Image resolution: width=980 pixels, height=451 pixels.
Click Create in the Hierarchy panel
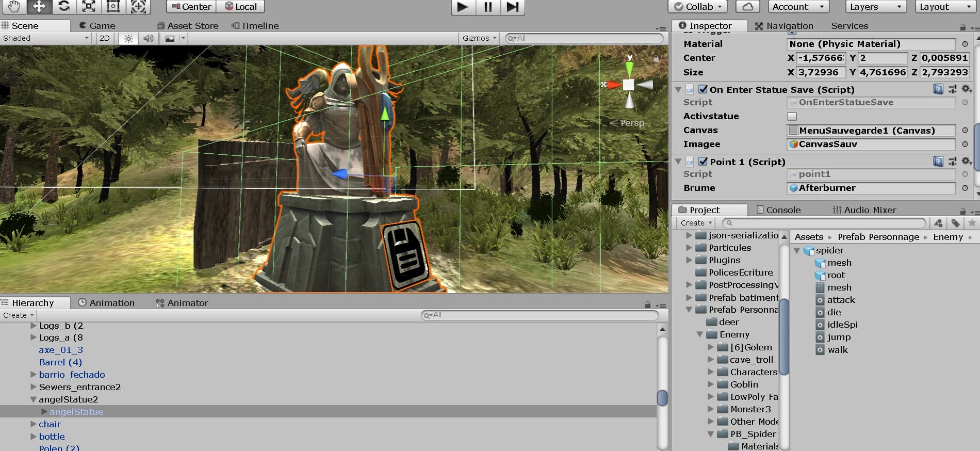point(18,315)
